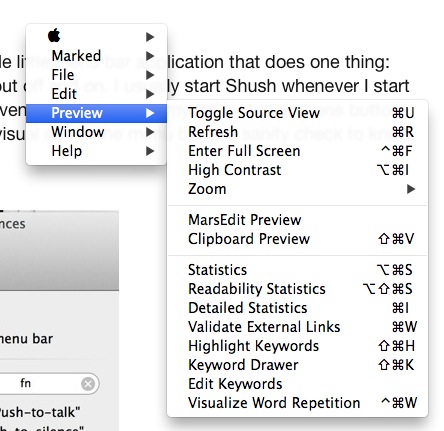
Task: Open the Edit submenu
Action: click(96, 94)
